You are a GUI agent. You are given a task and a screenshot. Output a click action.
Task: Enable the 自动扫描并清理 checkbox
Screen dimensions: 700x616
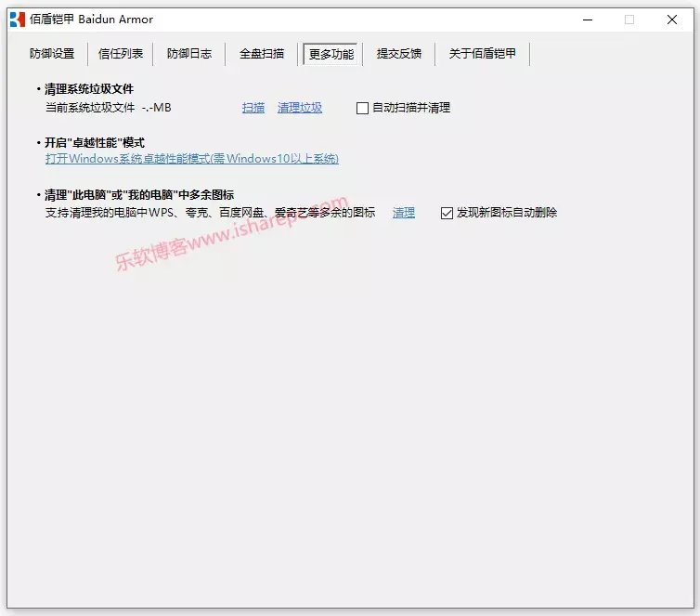[x=362, y=108]
